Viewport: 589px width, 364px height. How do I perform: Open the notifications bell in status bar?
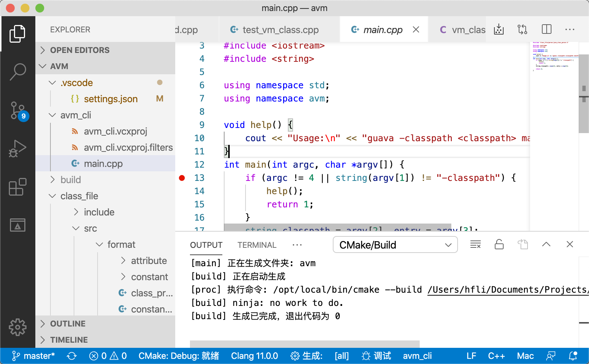[x=573, y=356]
